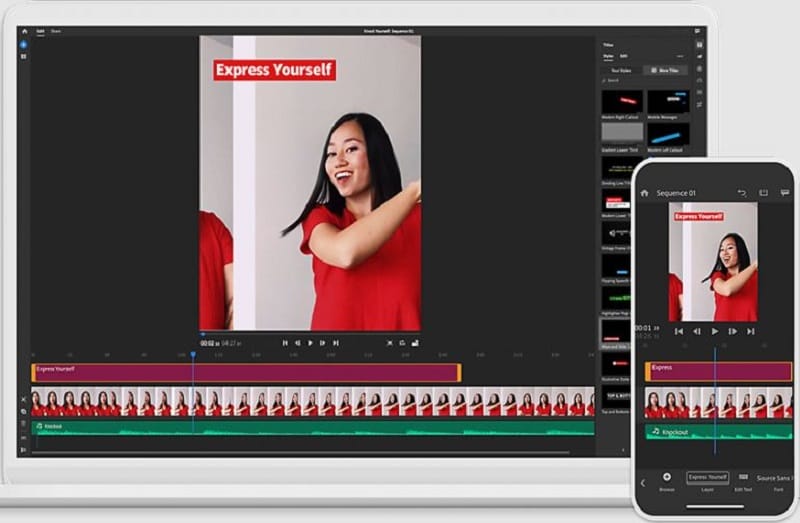The height and width of the screenshot is (523, 800).
Task: Open the Audio panel icon in right rail
Action: (x=699, y=92)
